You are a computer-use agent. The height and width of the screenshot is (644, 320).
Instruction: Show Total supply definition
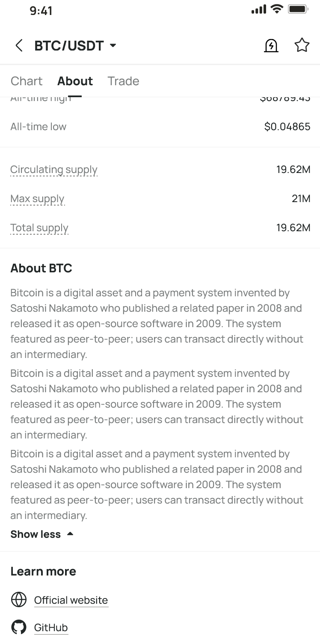(x=39, y=228)
